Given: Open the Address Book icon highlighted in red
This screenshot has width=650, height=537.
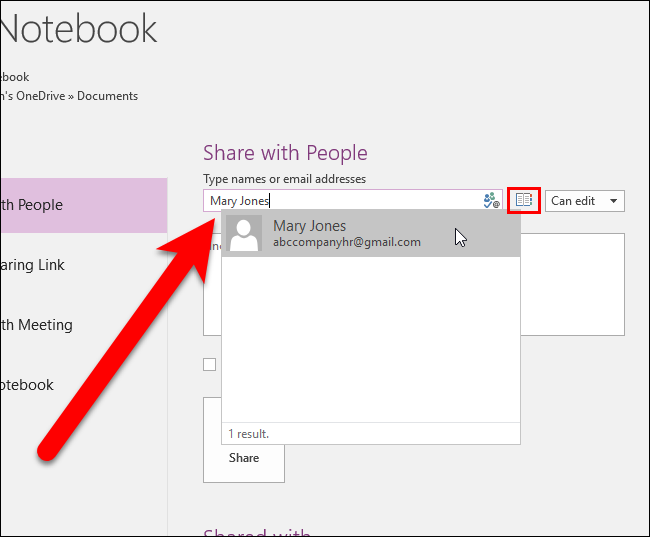Looking at the screenshot, I should tap(524, 200).
